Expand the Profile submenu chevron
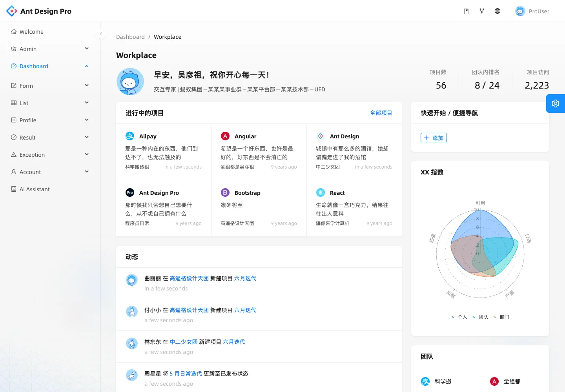 pyautogui.click(x=87, y=120)
